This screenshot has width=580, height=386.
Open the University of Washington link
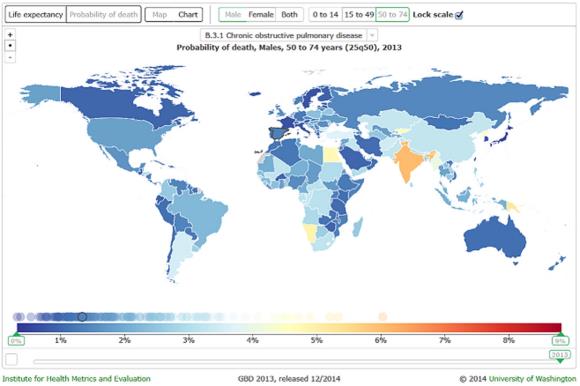(532, 379)
